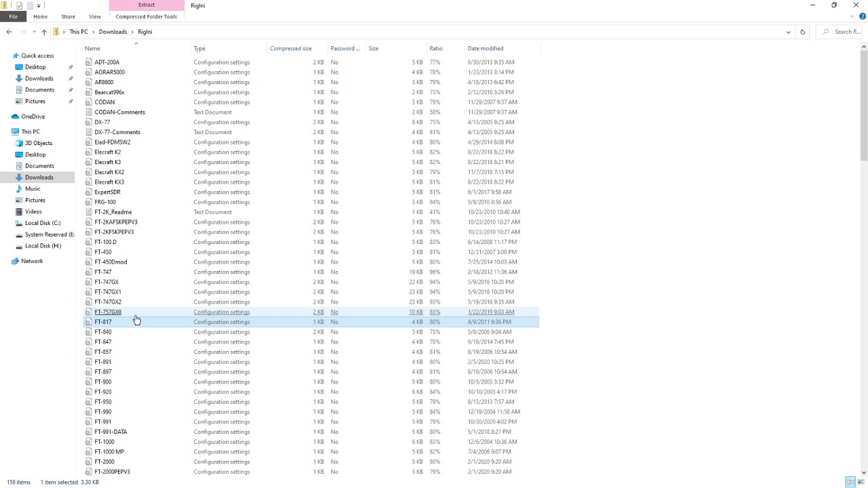This screenshot has width=868, height=488.
Task: Open the Quick Access Toolbar customize dropdown
Action: (39, 5)
